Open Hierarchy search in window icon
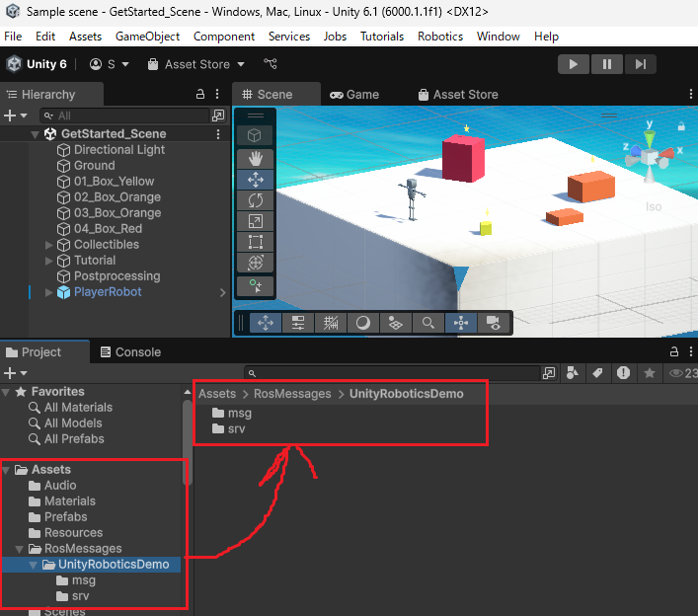 coord(218,115)
